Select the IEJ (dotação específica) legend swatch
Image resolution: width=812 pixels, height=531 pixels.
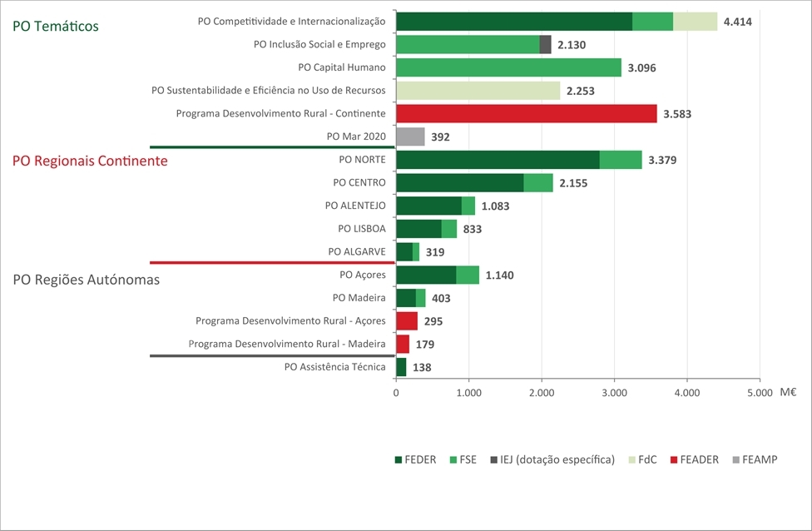click(x=493, y=459)
